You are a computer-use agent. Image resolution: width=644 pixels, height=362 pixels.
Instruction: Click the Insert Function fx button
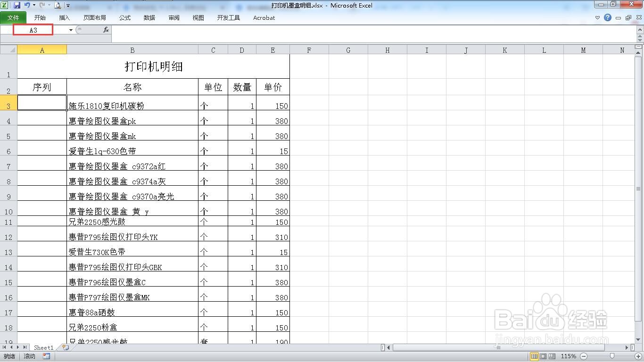click(x=106, y=30)
